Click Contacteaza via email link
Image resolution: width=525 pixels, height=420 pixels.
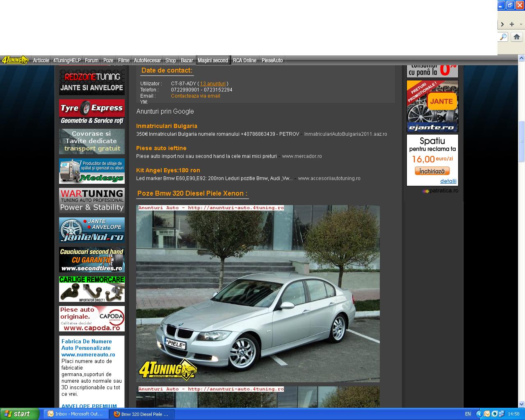click(x=196, y=96)
